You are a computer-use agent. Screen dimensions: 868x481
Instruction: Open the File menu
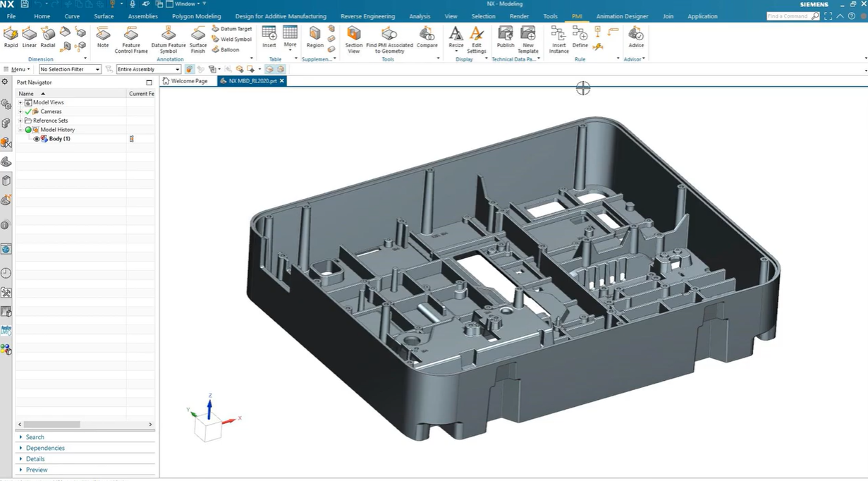coord(11,16)
